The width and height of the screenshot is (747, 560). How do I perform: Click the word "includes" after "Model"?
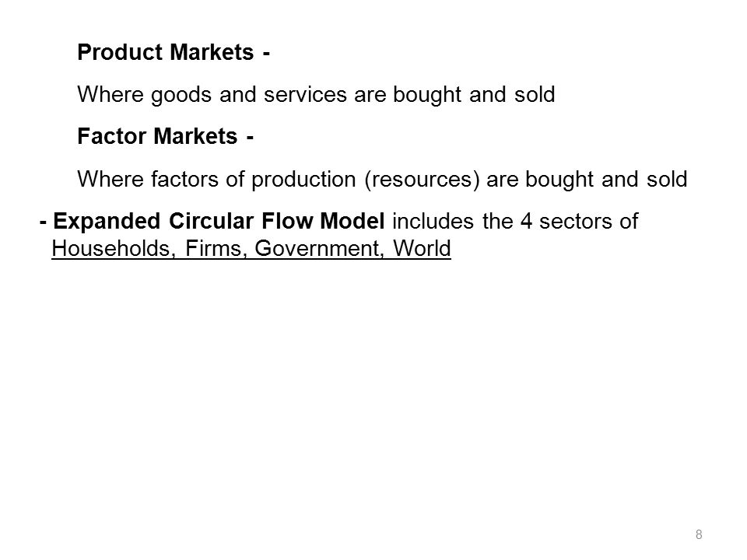[433, 222]
